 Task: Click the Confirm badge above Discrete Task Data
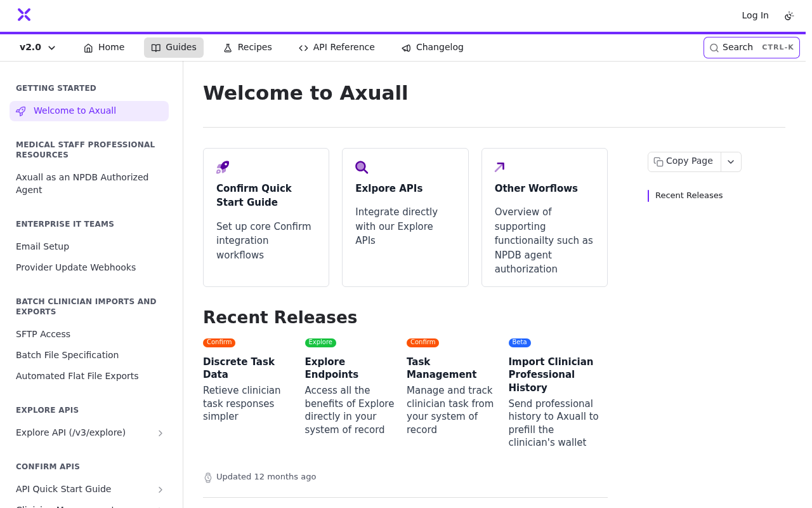pyautogui.click(x=219, y=343)
